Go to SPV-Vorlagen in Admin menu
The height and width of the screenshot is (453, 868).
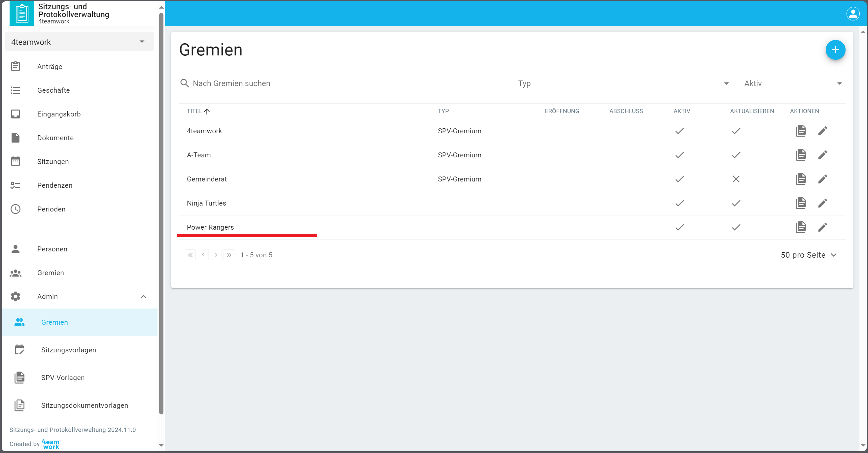63,378
